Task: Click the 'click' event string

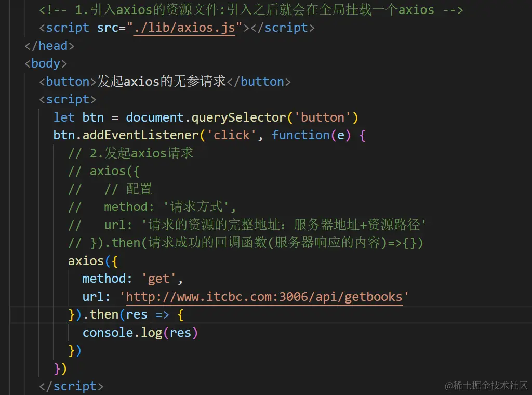Action: [x=231, y=136]
